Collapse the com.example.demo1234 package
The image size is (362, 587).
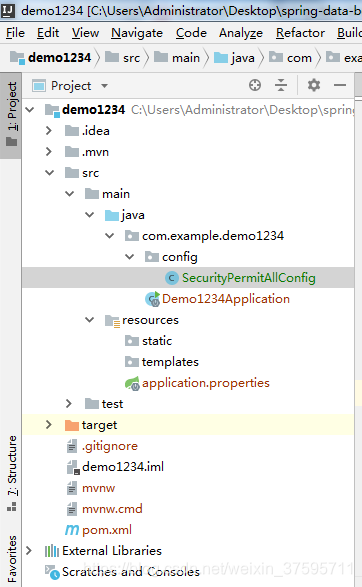coord(109,235)
